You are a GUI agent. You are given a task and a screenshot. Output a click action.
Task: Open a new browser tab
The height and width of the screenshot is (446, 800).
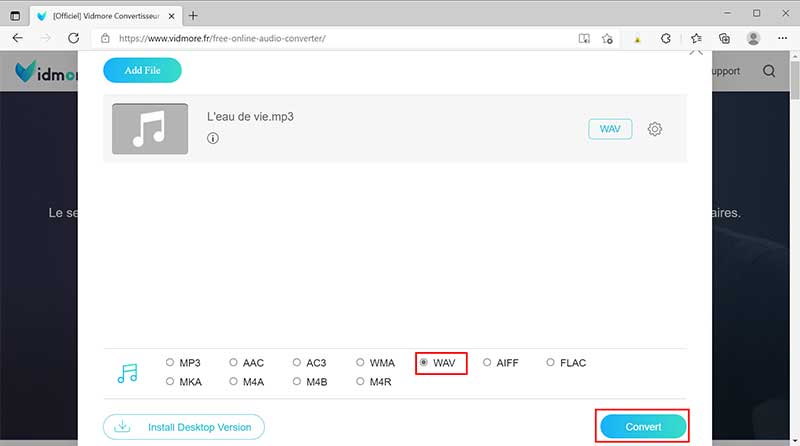[193, 15]
